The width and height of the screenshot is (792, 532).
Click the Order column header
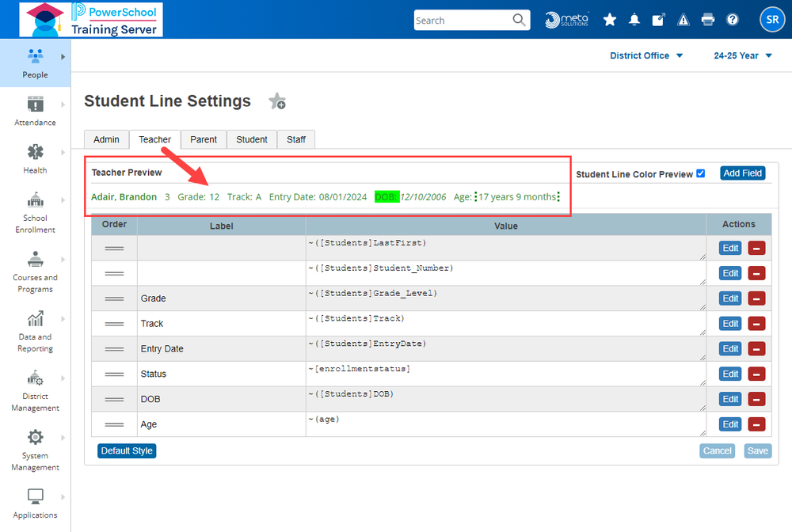(x=114, y=224)
